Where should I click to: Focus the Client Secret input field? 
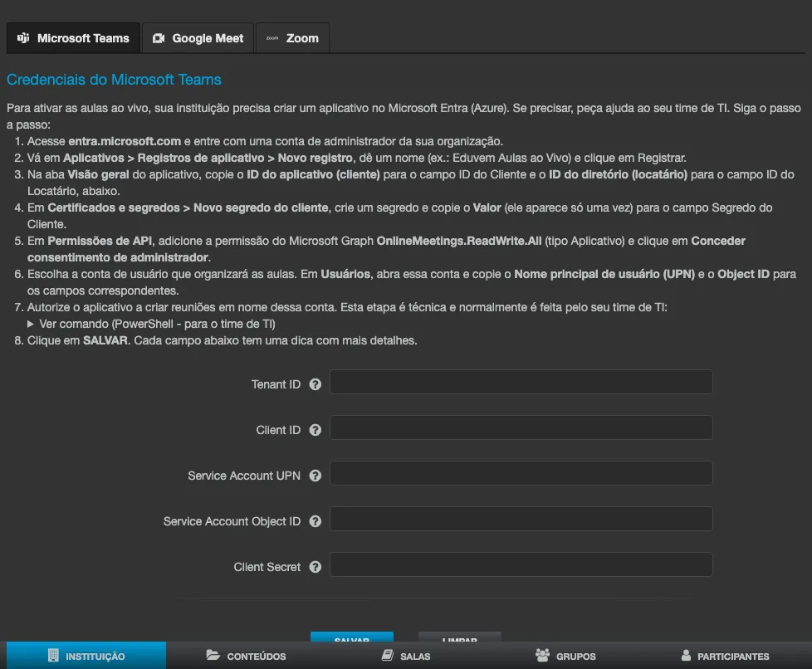[521, 564]
